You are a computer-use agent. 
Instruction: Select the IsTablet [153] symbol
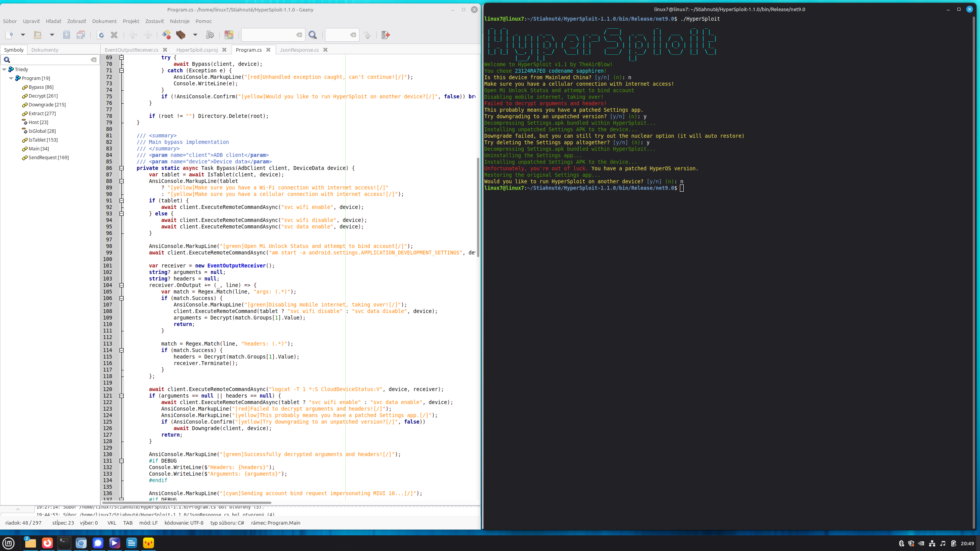point(43,140)
